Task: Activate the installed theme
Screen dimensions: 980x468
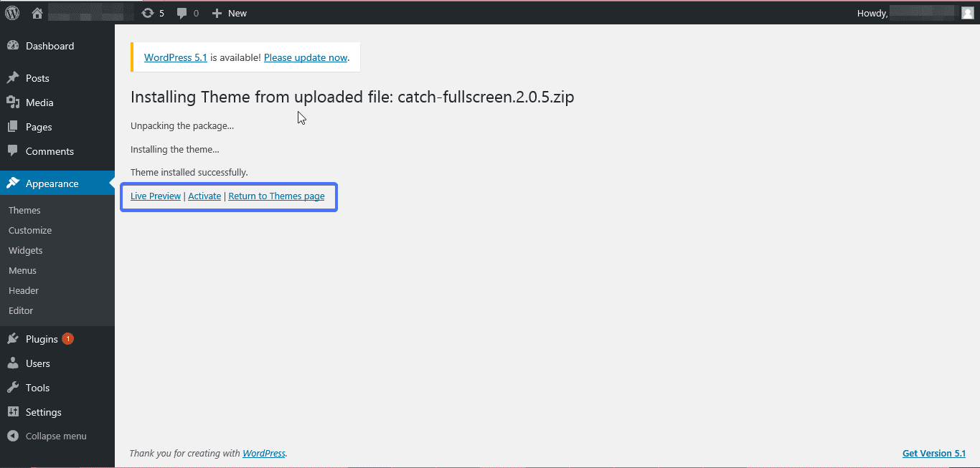Action: tap(204, 196)
